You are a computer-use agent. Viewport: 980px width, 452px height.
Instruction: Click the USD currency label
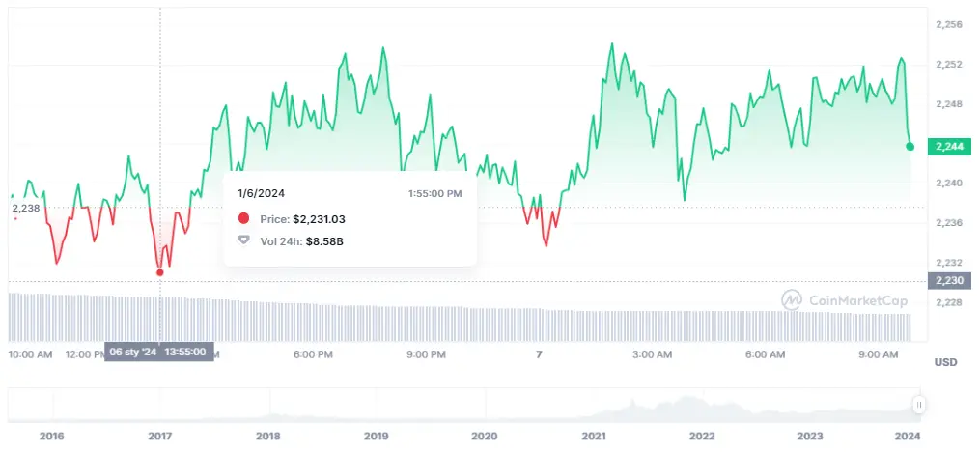pos(945,361)
